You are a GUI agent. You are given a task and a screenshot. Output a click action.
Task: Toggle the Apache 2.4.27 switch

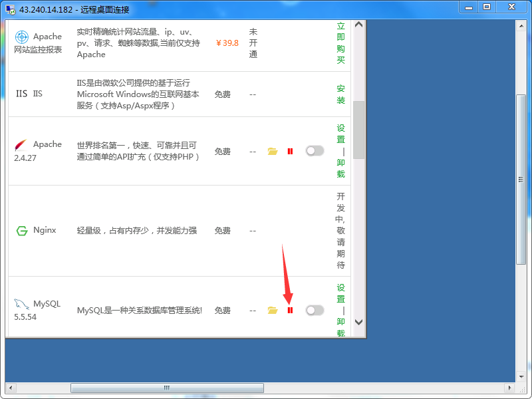315,151
